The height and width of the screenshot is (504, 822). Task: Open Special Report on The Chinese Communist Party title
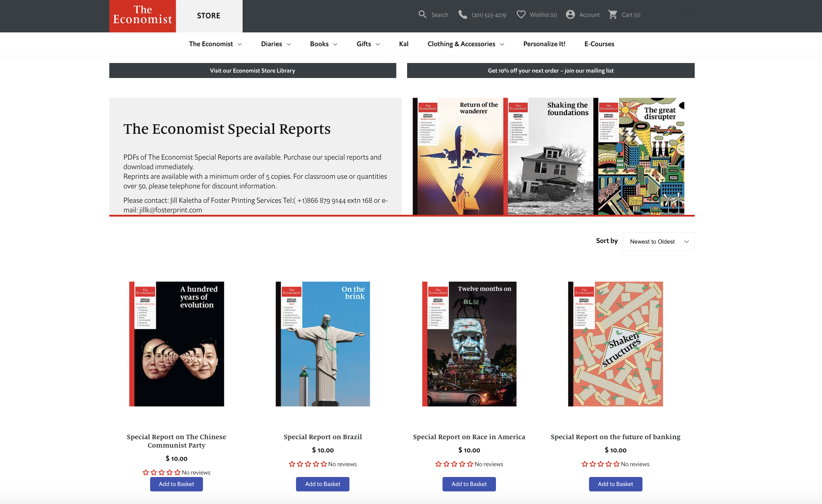point(177,441)
